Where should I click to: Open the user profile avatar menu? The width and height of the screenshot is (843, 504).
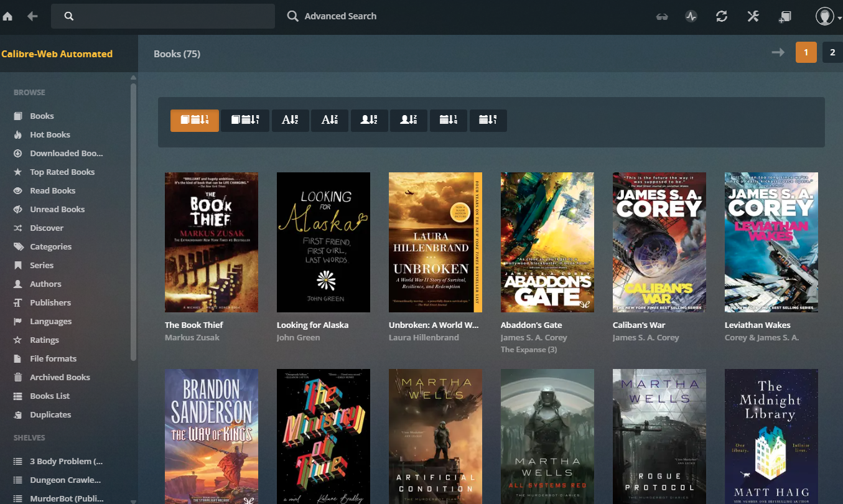point(828,17)
